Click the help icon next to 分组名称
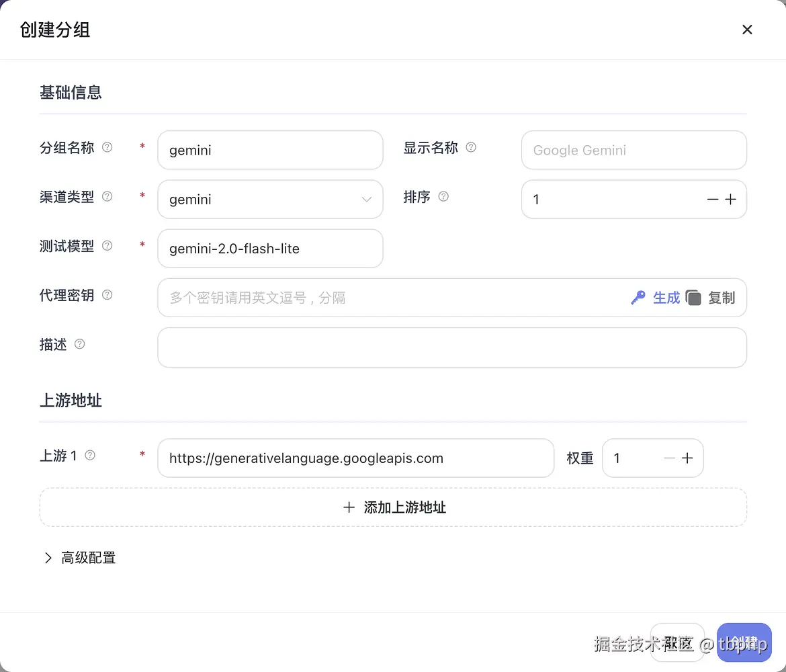This screenshot has height=672, width=786. (x=107, y=148)
